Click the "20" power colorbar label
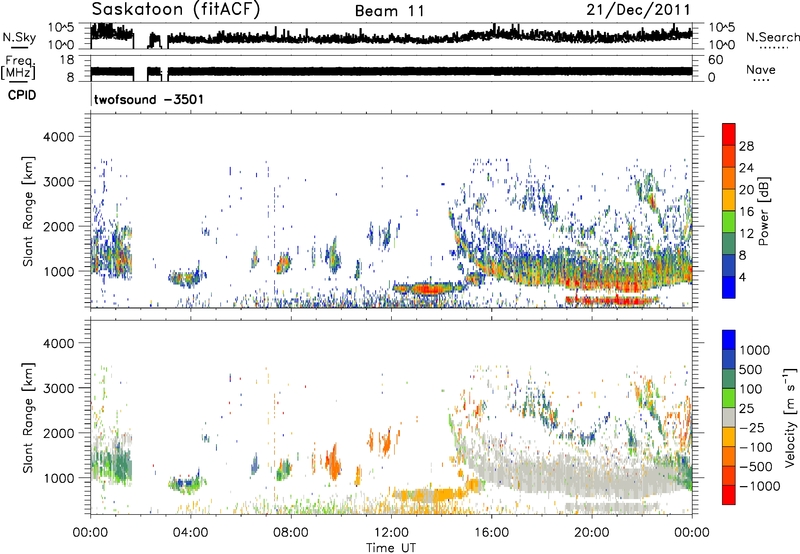The width and height of the screenshot is (800, 554). pyautogui.click(x=746, y=190)
